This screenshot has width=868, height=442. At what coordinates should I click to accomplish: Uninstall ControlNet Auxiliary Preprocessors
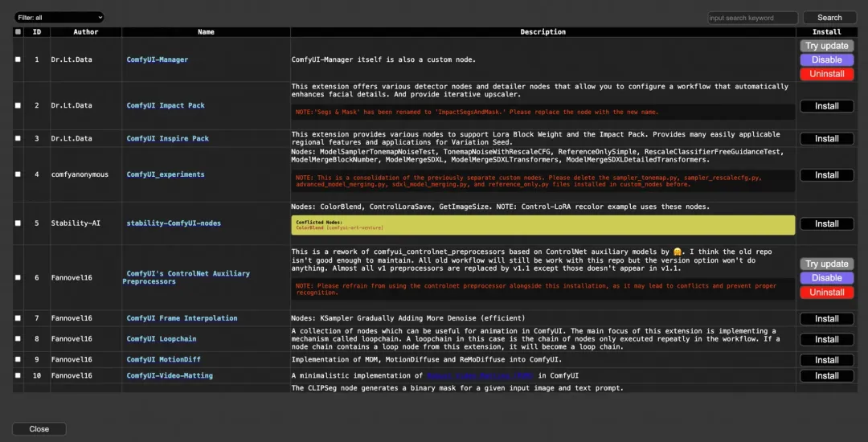826,293
